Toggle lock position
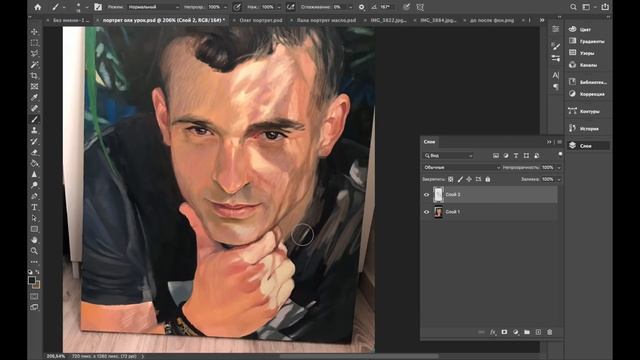Screen dimensions: 640x360 [x=469, y=179]
